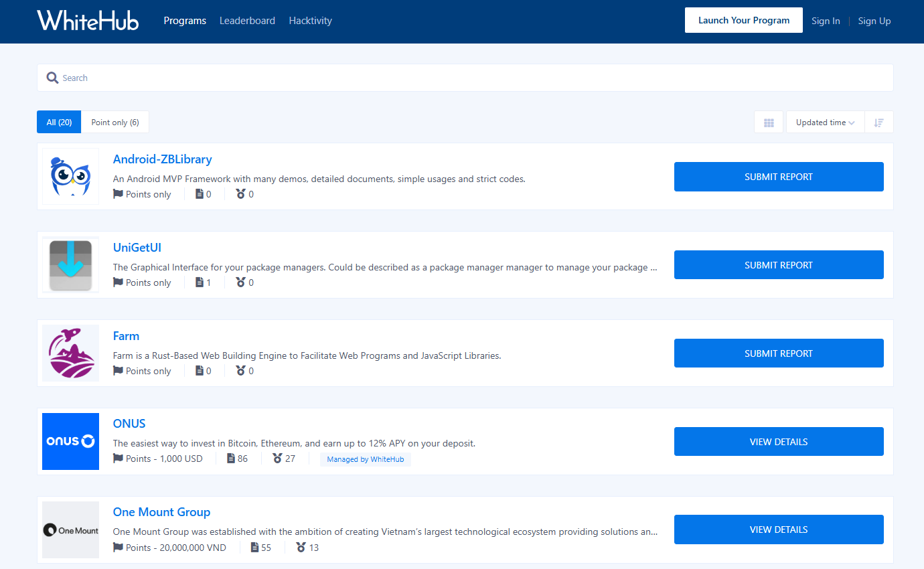Click the ONUS description about Bitcoin

coord(295,443)
